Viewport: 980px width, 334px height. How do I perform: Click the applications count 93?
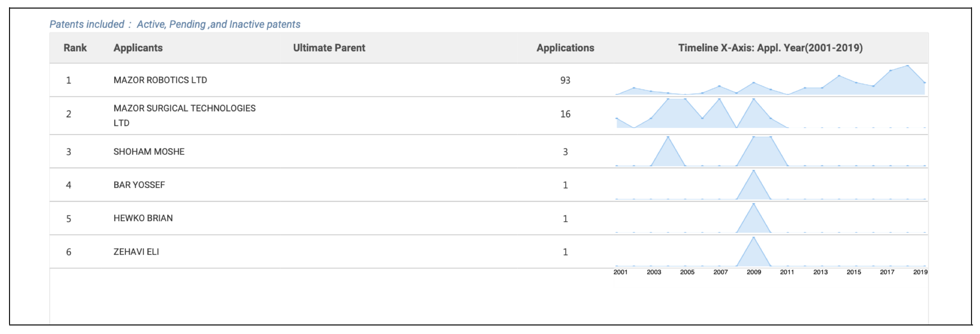point(565,80)
